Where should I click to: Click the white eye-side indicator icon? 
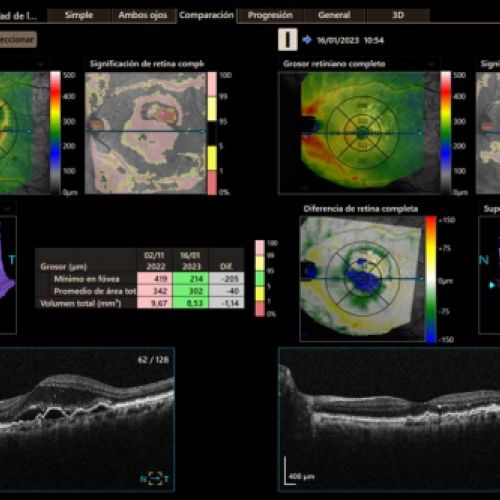pyautogui.click(x=287, y=40)
